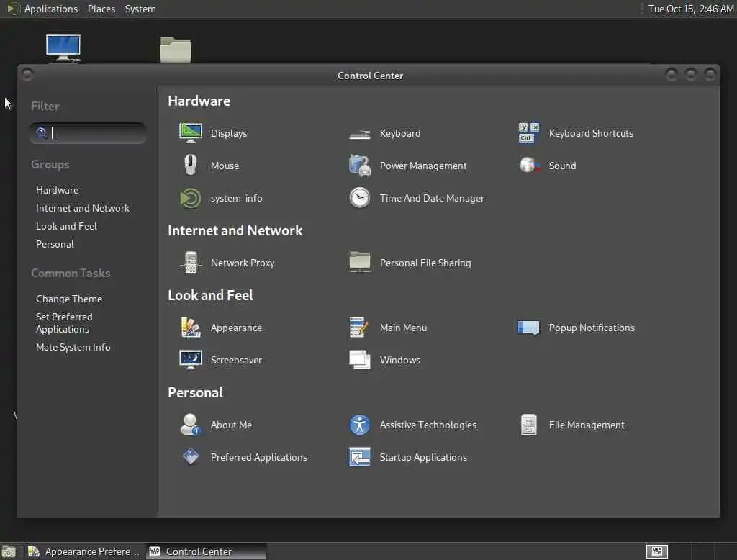737x560 pixels.
Task: Open the Time And Date Manager icon
Action: pos(360,198)
